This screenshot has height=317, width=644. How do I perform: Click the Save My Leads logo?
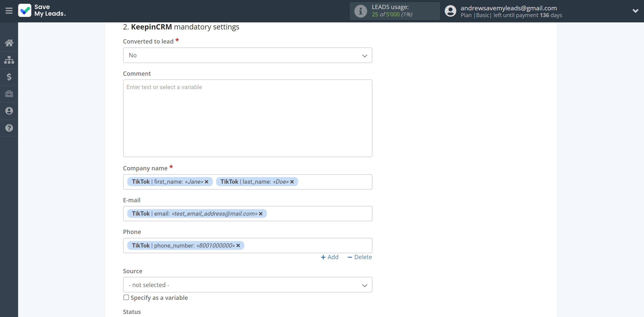click(42, 11)
